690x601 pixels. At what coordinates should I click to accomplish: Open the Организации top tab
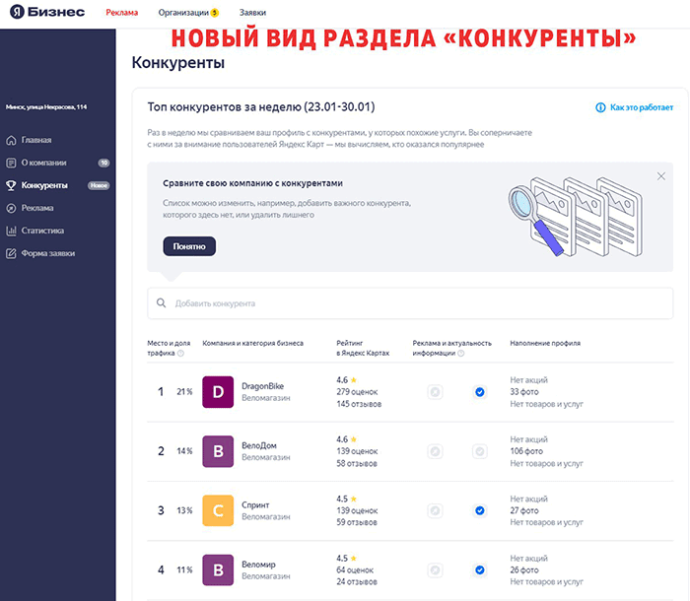click(184, 12)
